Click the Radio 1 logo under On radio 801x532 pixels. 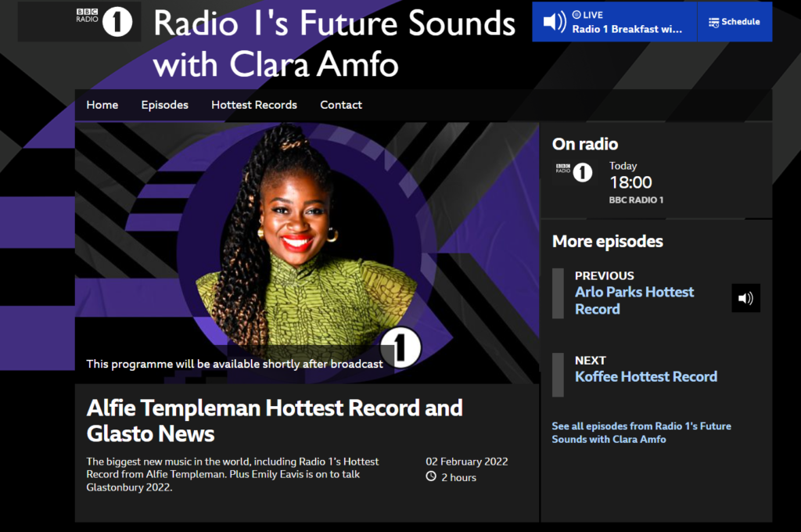574,172
